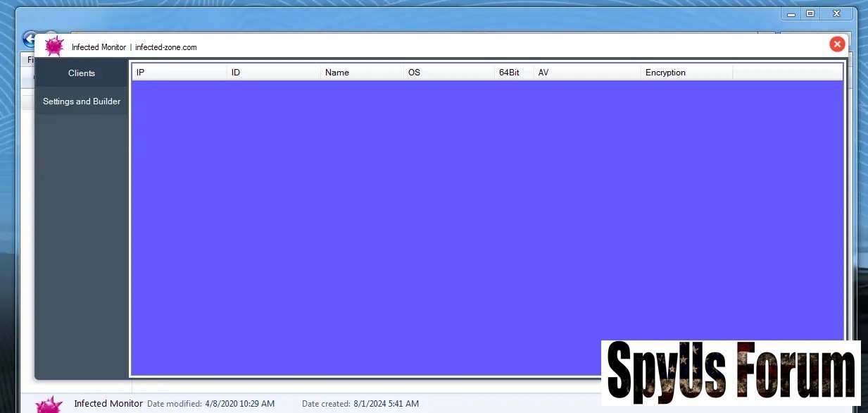The width and height of the screenshot is (868, 413).
Task: Click the infected-zone.com title text
Action: click(166, 47)
